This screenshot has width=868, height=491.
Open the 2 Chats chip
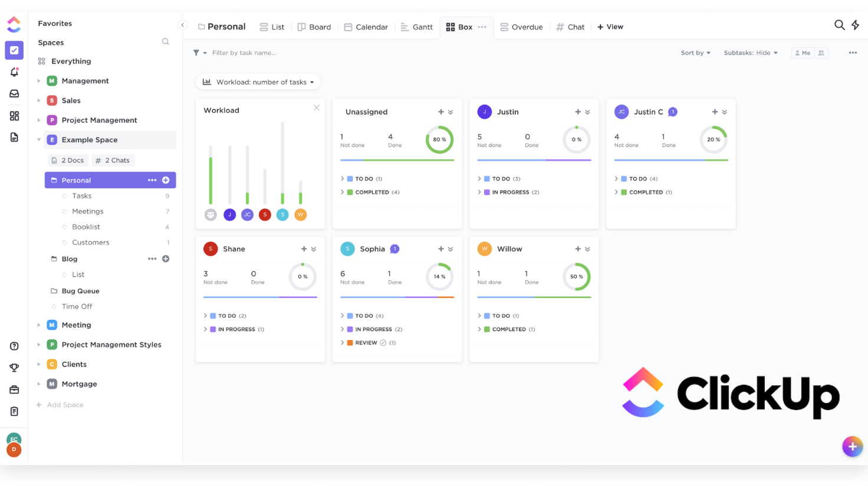[x=113, y=161]
